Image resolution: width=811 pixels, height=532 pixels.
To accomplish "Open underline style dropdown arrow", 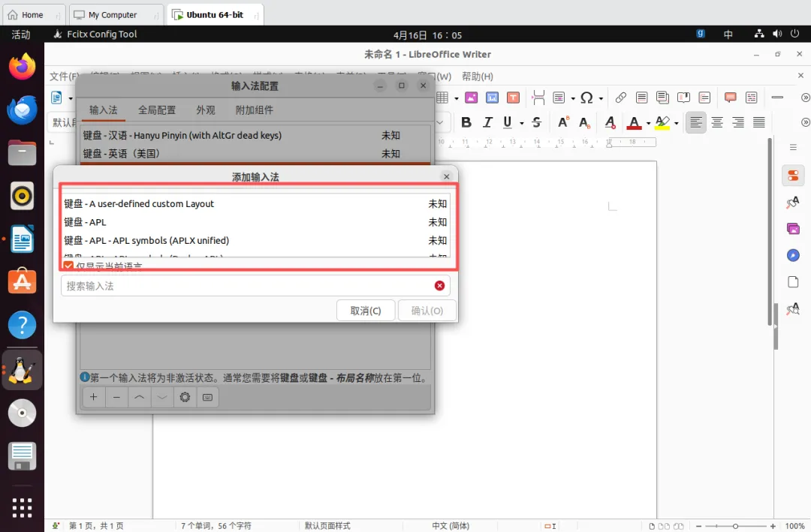I will point(521,123).
